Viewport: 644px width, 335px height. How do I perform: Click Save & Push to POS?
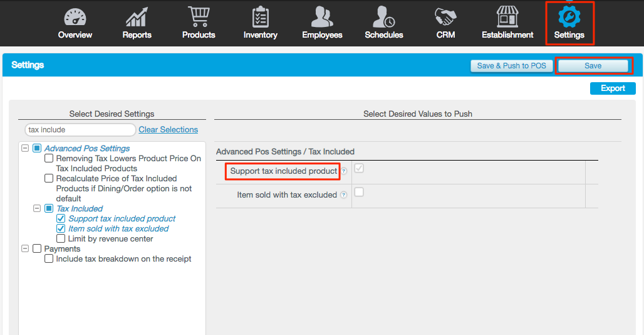coord(511,66)
